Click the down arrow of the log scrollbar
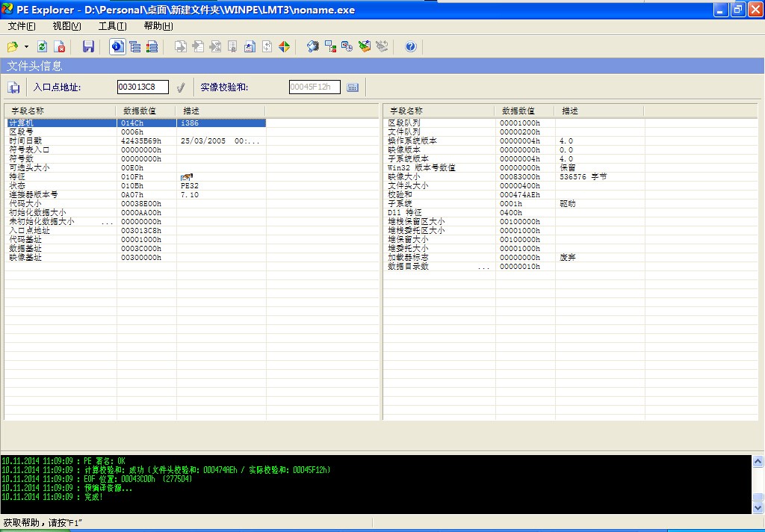 tap(758, 507)
